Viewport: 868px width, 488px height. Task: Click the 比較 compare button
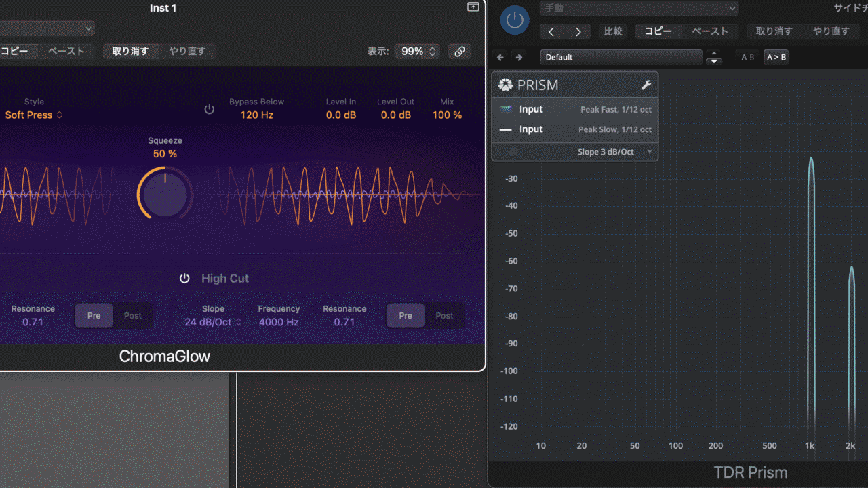613,31
